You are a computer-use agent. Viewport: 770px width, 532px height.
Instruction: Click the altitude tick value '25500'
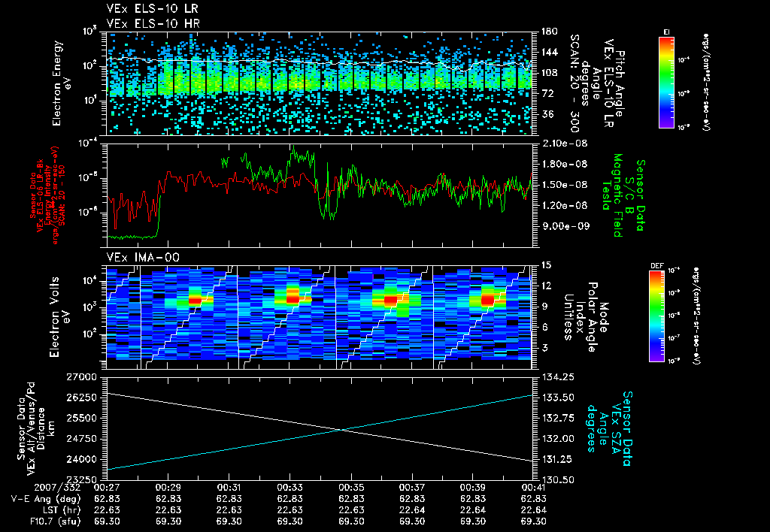[82, 418]
